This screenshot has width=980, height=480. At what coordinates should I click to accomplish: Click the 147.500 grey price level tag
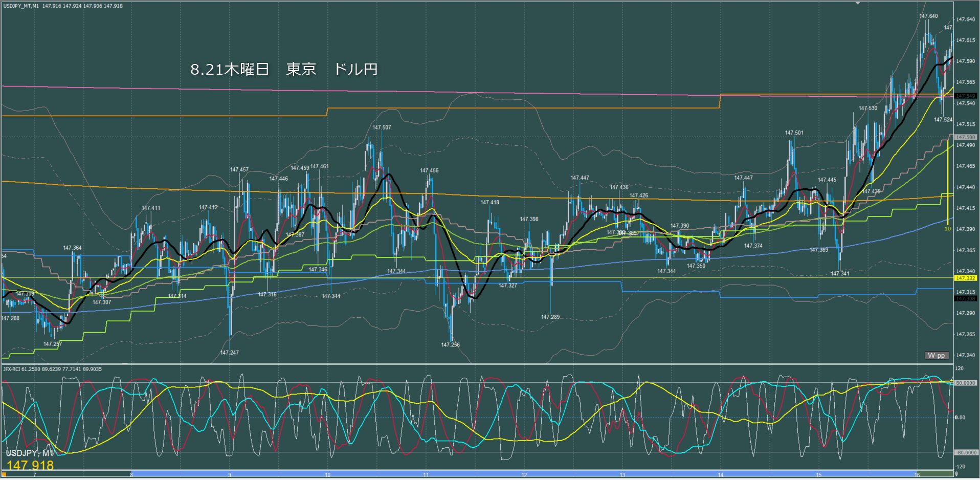[965, 137]
